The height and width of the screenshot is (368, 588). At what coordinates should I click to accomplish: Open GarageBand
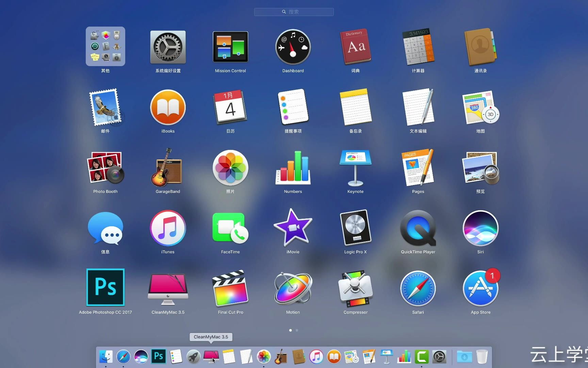(168, 168)
